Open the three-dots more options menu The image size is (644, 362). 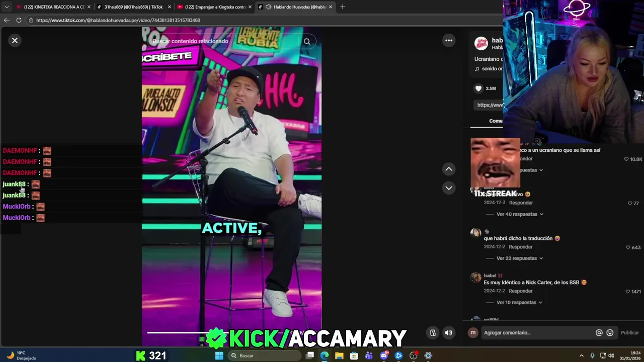(449, 40)
